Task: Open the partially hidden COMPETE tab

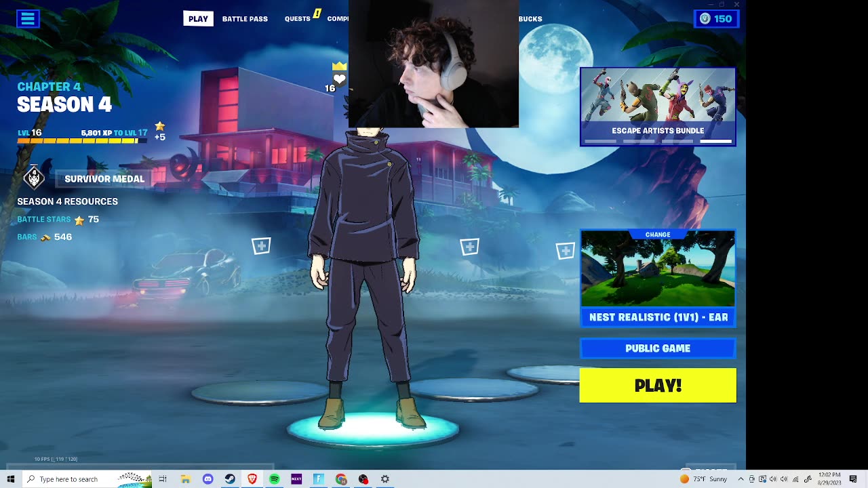Action: point(338,19)
